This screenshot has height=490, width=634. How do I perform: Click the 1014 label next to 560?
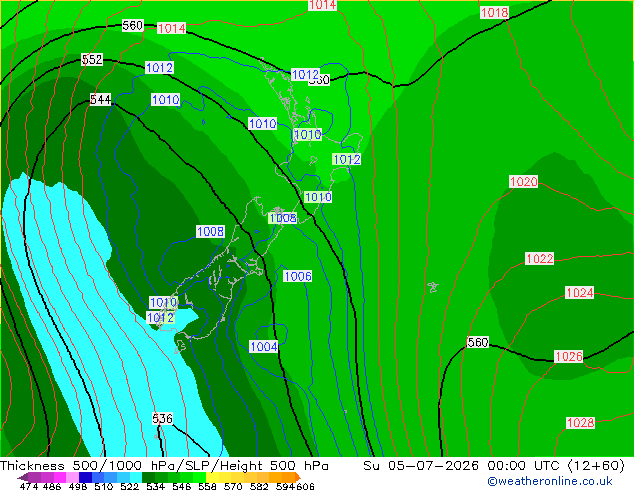[171, 28]
